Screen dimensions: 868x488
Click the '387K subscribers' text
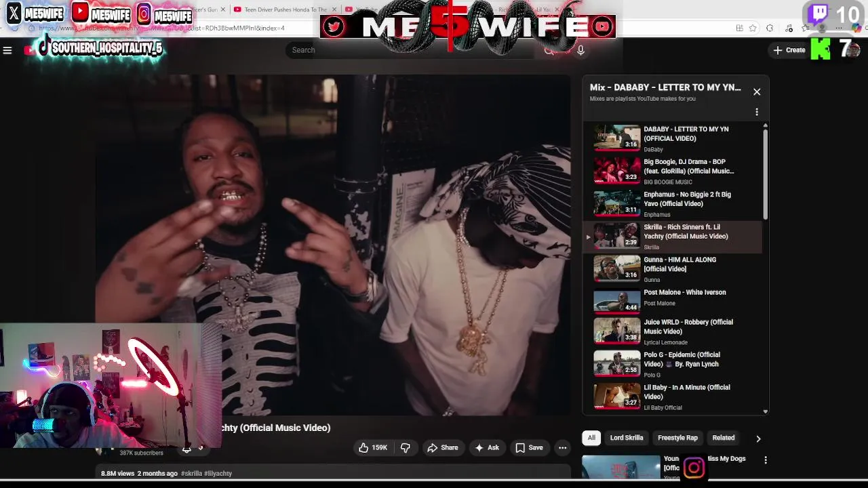point(141,453)
